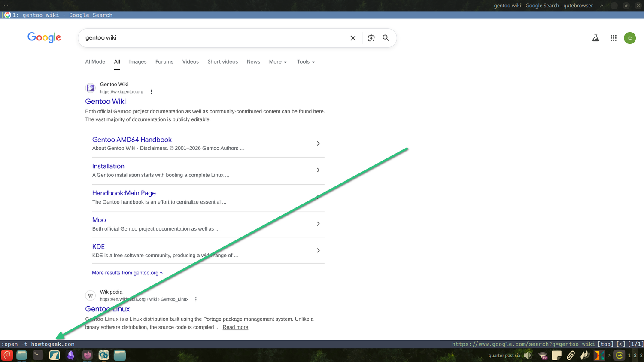Viewport: 644px width, 362px height.
Task: Open three-dot menu beside Wikipedia URL
Action: coord(196,299)
